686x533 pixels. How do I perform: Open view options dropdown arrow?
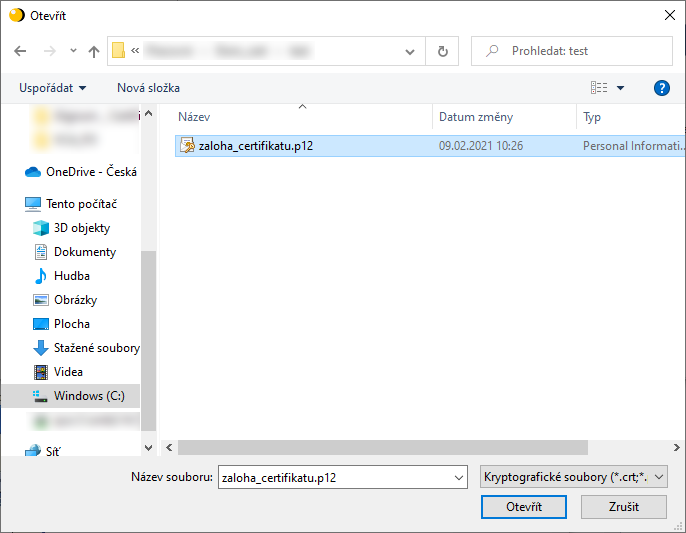pos(620,88)
